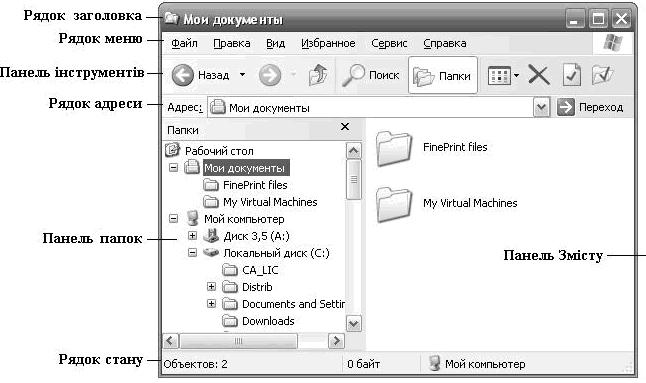Screen dimensions: 646x383
Task: Click the green Forward arrow button
Action: (270, 75)
